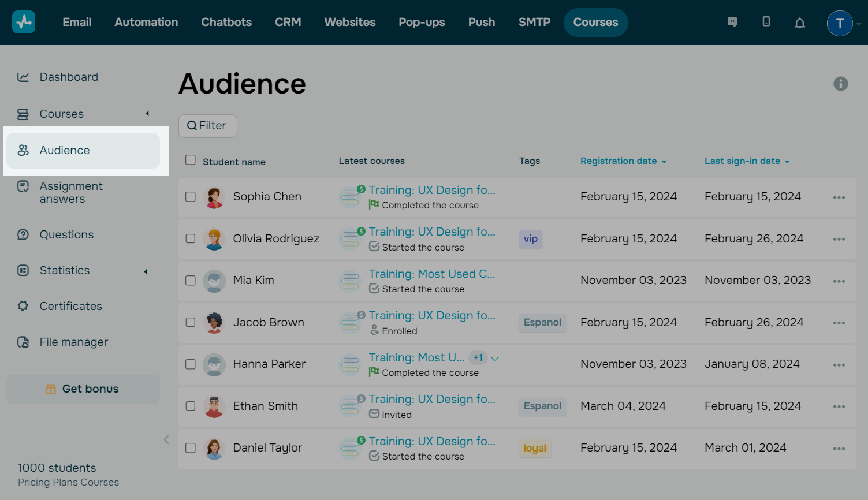Check the checkbox next to Olivia Rodriguez

pyautogui.click(x=190, y=238)
